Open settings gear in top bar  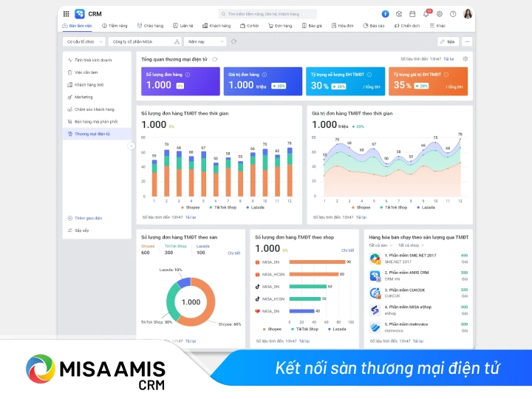pos(439,14)
